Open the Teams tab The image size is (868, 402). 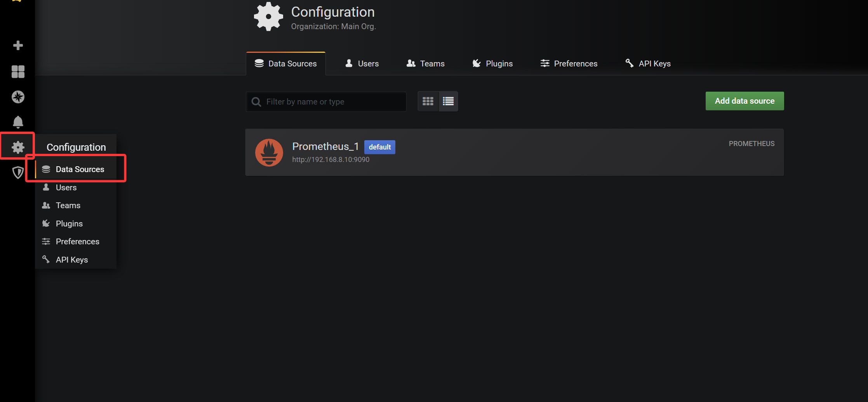point(426,64)
